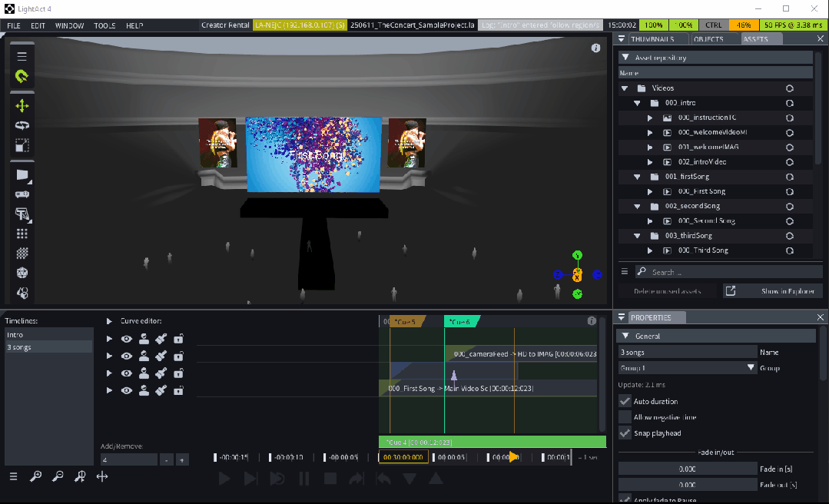Select the Scale tool
Viewport: 829px width, 504px height.
click(x=22, y=145)
